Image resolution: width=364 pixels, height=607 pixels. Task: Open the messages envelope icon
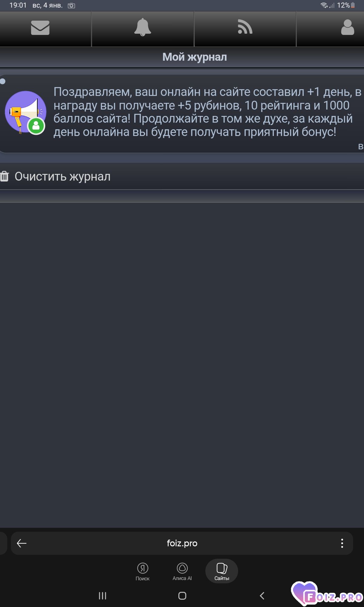[40, 28]
